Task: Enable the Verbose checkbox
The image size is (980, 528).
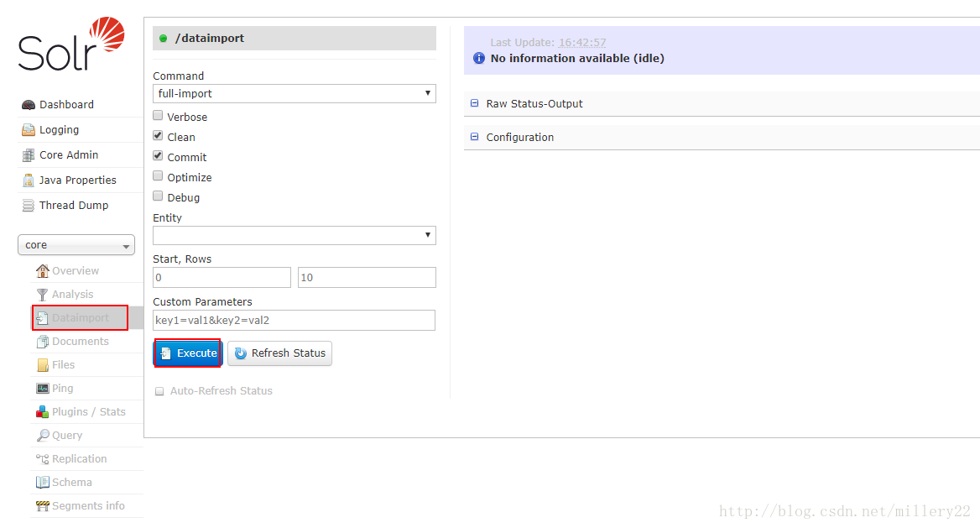Action: 158,116
